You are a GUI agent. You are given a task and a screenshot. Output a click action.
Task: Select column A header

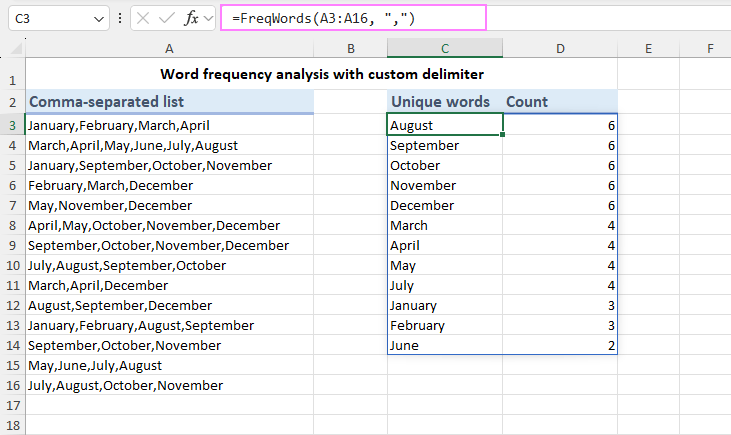[x=169, y=48]
